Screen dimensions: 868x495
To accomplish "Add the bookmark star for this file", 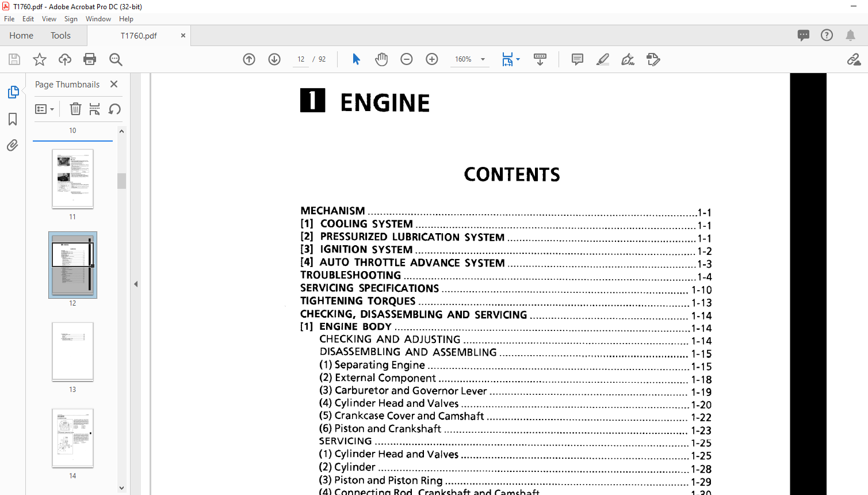I will (40, 59).
